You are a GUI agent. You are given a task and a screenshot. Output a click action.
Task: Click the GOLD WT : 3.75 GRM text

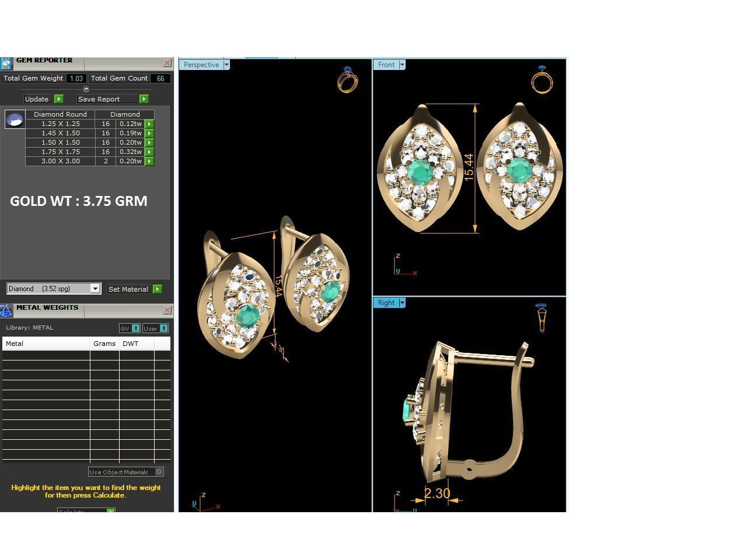[x=79, y=201]
